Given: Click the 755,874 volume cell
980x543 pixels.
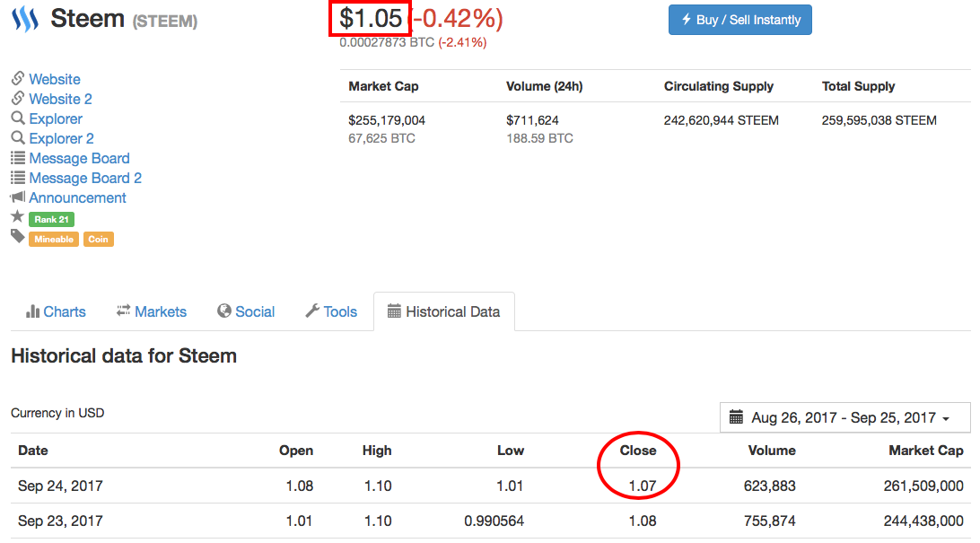Looking at the screenshot, I should pyautogui.click(x=769, y=521).
